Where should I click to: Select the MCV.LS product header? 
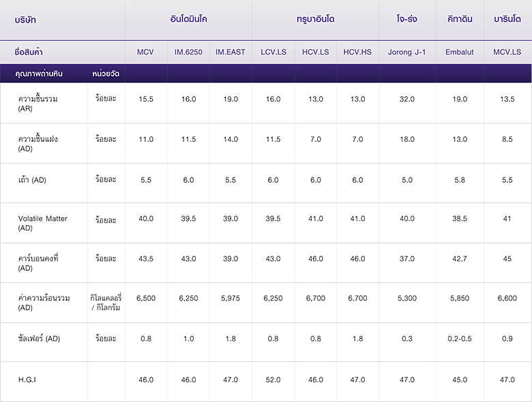pyautogui.click(x=507, y=52)
